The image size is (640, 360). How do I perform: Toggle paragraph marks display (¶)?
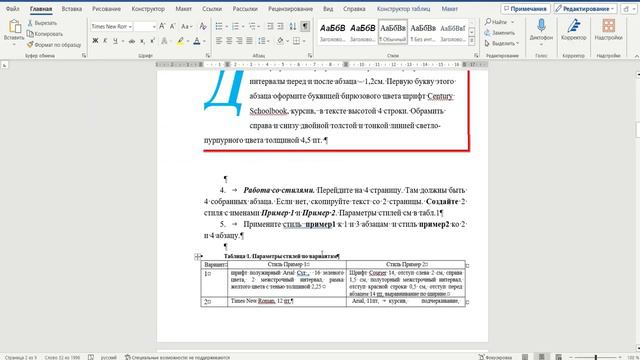click(305, 27)
